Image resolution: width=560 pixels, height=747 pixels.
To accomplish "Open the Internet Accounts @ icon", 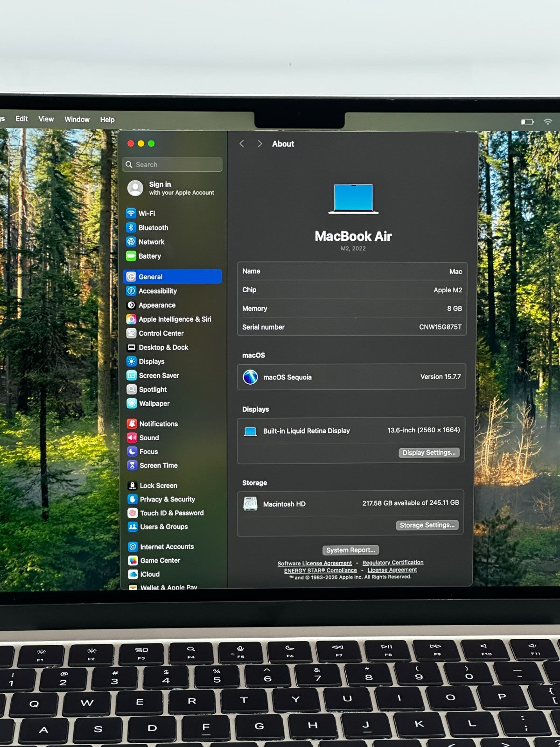I will point(133,547).
